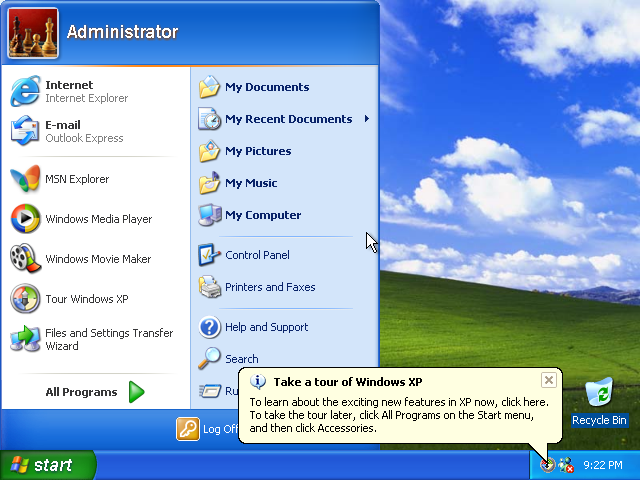The height and width of the screenshot is (480, 640).
Task: Select the Search label
Action: coord(242,359)
